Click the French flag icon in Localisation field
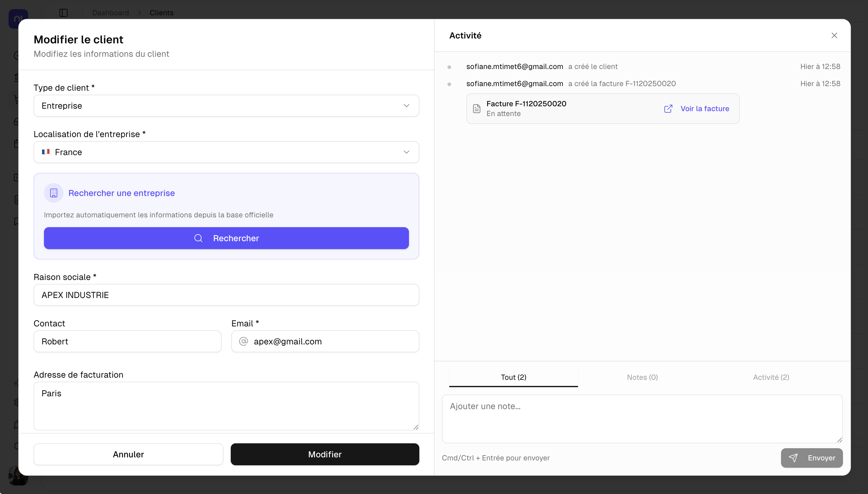868x494 pixels. coord(46,152)
